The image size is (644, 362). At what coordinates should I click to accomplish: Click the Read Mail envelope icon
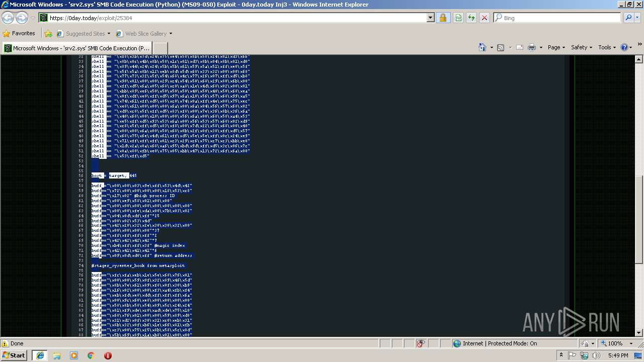click(x=520, y=47)
